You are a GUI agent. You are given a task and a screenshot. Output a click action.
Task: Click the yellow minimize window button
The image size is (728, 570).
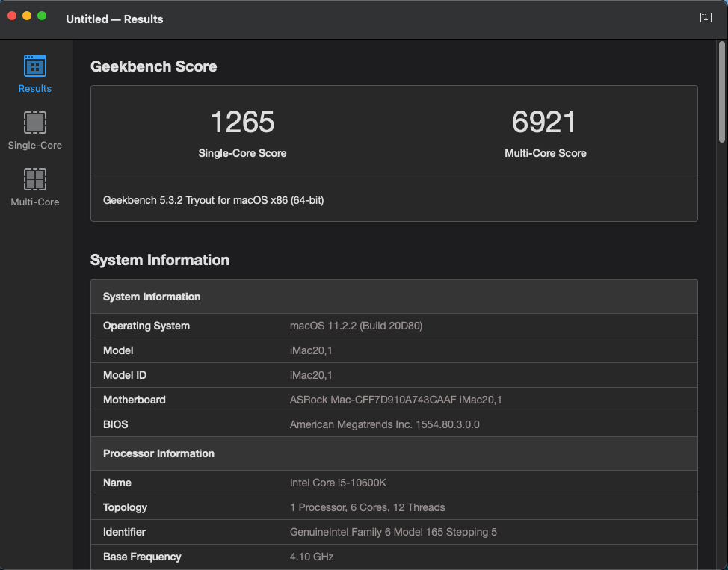click(27, 16)
